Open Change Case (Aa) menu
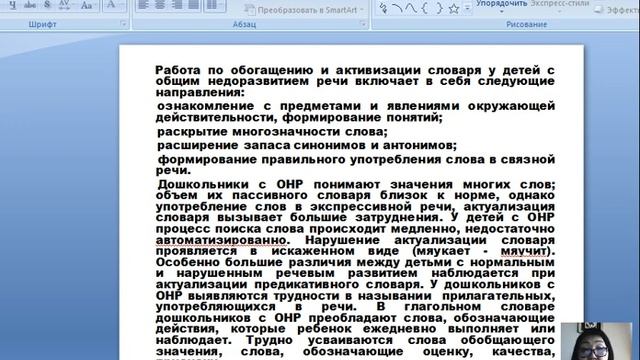The height and width of the screenshot is (360, 640). [87, 5]
